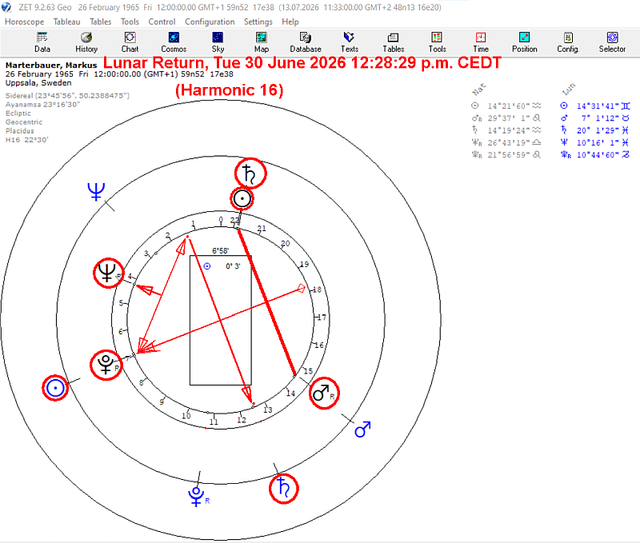The width and height of the screenshot is (640, 543).
Task: Click blue Saturn glyph at chart bottom
Action: 284,488
